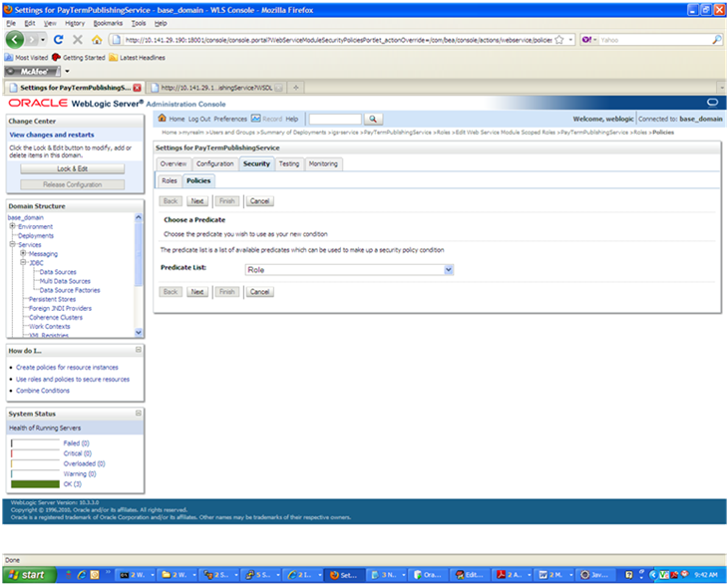The height and width of the screenshot is (585, 728).
Task: Click the stop loading X icon
Action: click(78, 40)
